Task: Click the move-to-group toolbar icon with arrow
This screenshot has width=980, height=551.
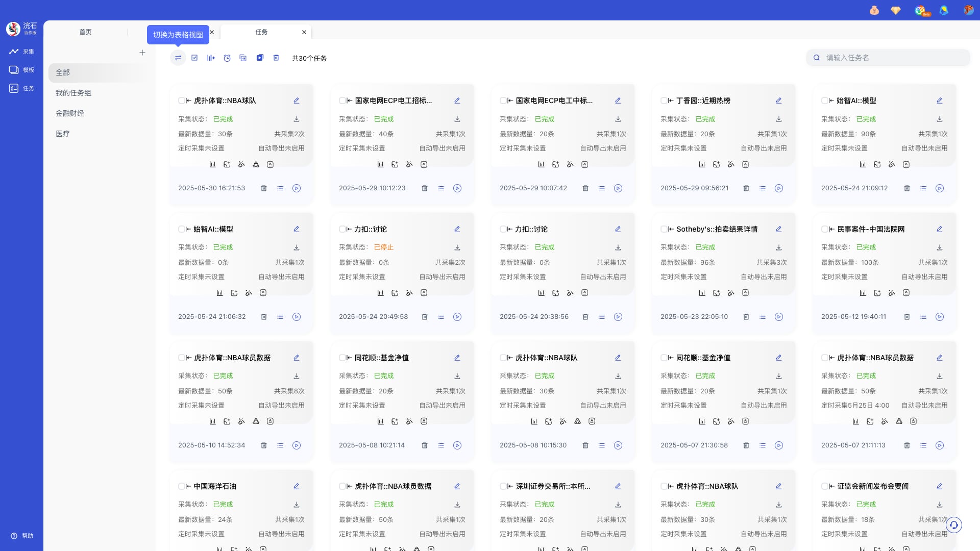Action: click(243, 58)
